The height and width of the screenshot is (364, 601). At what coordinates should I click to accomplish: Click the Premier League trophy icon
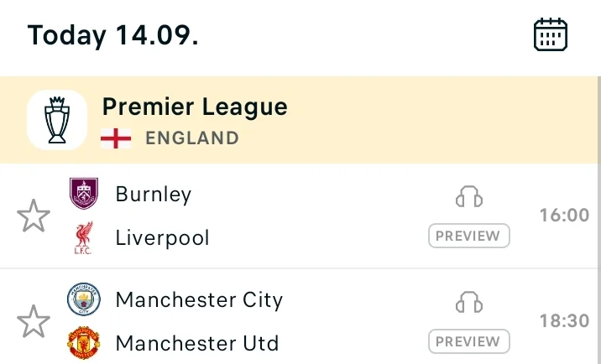(x=57, y=120)
